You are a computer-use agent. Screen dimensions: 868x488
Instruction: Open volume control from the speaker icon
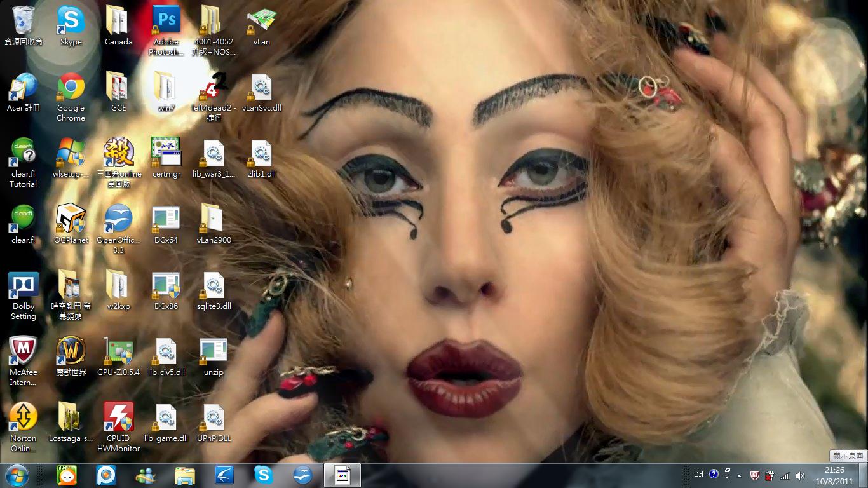tap(800, 475)
